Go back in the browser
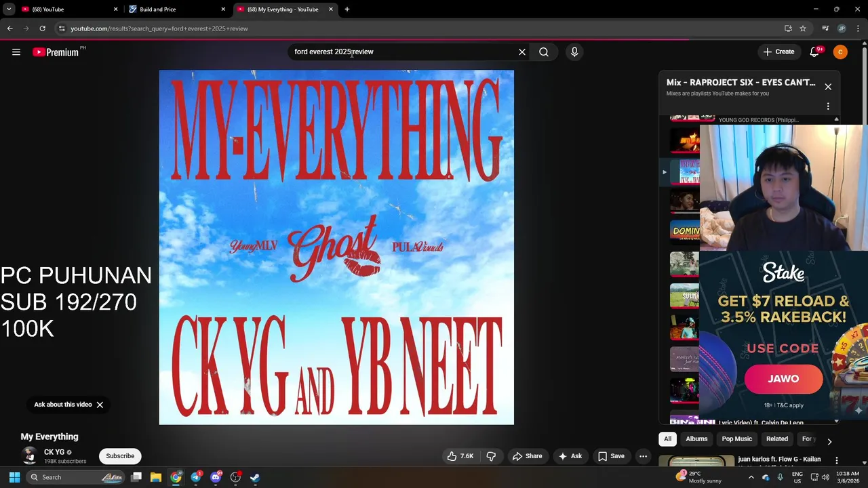This screenshot has height=488, width=868. coord(9,28)
